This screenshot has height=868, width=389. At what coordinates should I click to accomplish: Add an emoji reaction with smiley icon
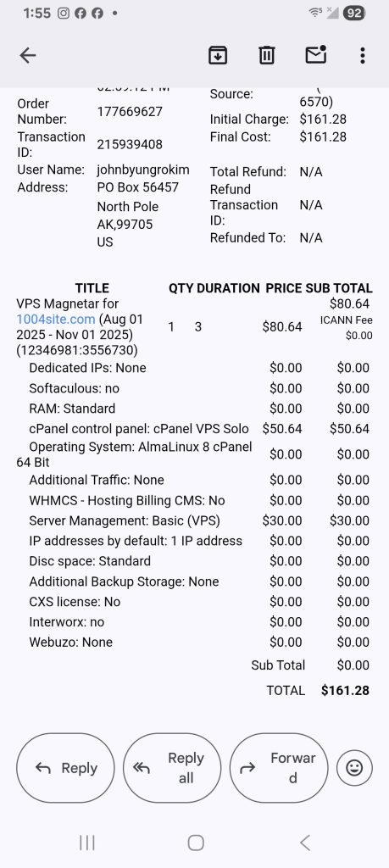click(354, 768)
